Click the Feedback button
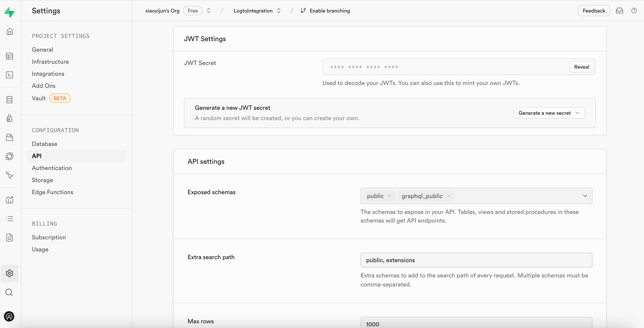The width and height of the screenshot is (644, 328). (593, 10)
